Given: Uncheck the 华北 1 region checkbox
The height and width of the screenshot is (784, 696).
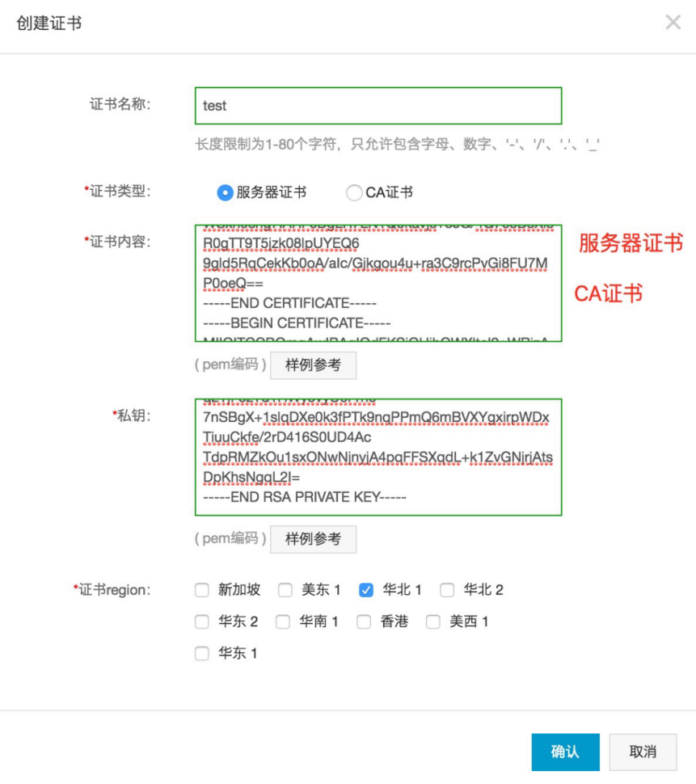Looking at the screenshot, I should pos(365,590).
